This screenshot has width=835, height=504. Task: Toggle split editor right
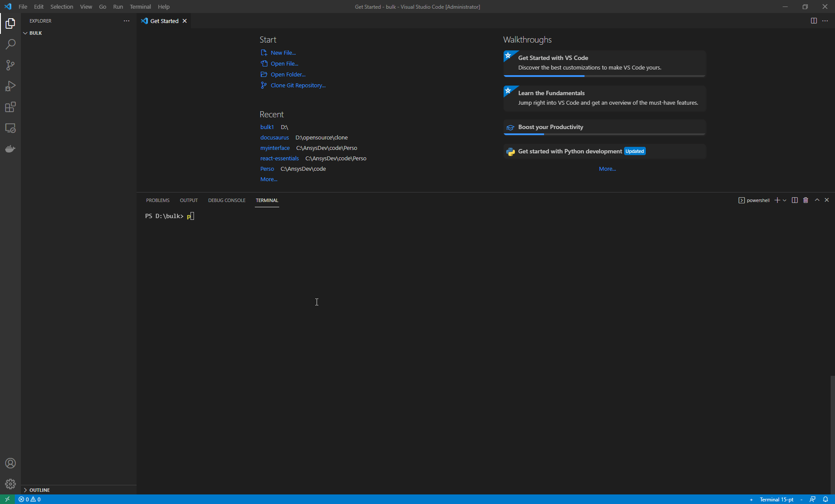814,21
